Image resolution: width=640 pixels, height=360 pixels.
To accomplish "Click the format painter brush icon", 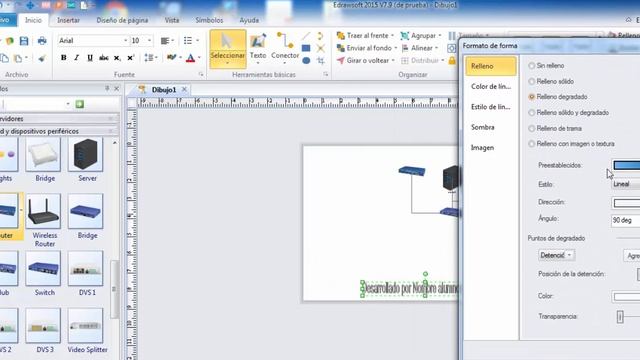I will (42, 58).
